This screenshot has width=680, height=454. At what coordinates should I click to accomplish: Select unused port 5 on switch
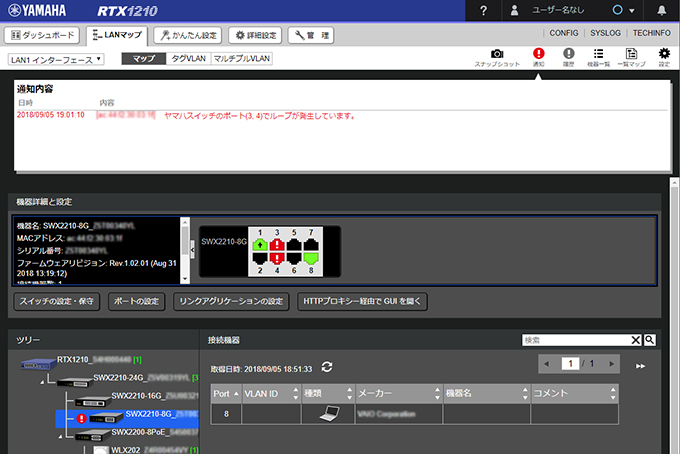(294, 245)
